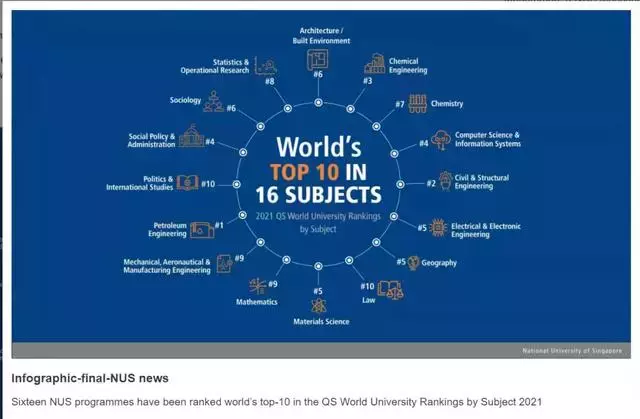Image resolution: width=640 pixels, height=419 pixels.
Task: Select the Social Policy & Administration building icon
Action: [192, 140]
